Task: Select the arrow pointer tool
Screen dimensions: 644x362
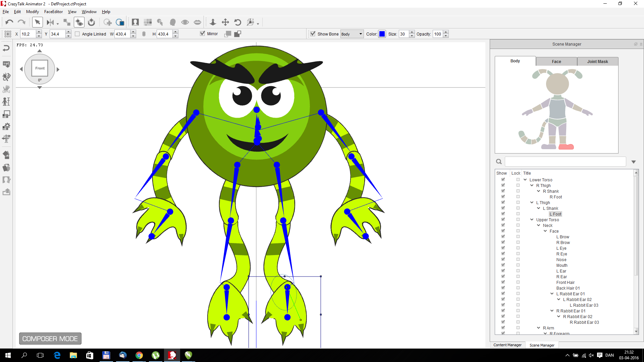Action: pos(37,22)
